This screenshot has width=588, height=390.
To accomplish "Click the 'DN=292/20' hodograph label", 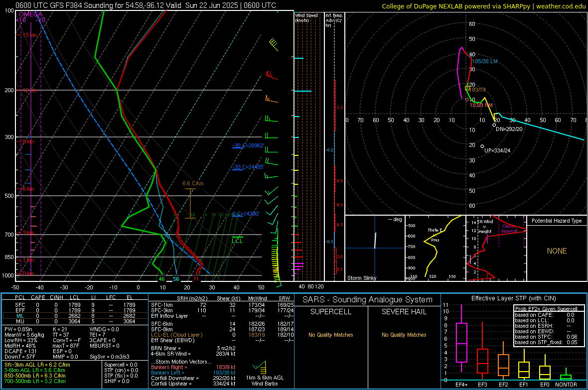I will pyautogui.click(x=509, y=129).
